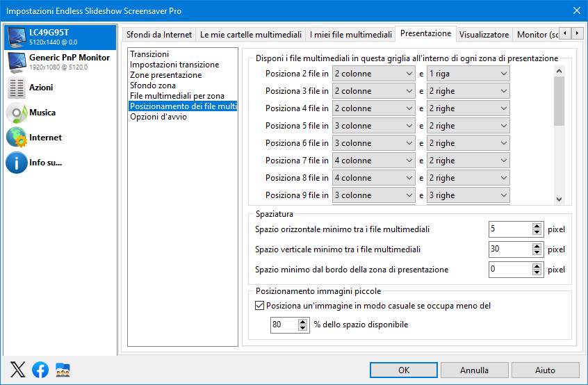Select the LC49G95T monitor icon
Image resolution: width=588 pixels, height=385 pixels.
[x=17, y=37]
